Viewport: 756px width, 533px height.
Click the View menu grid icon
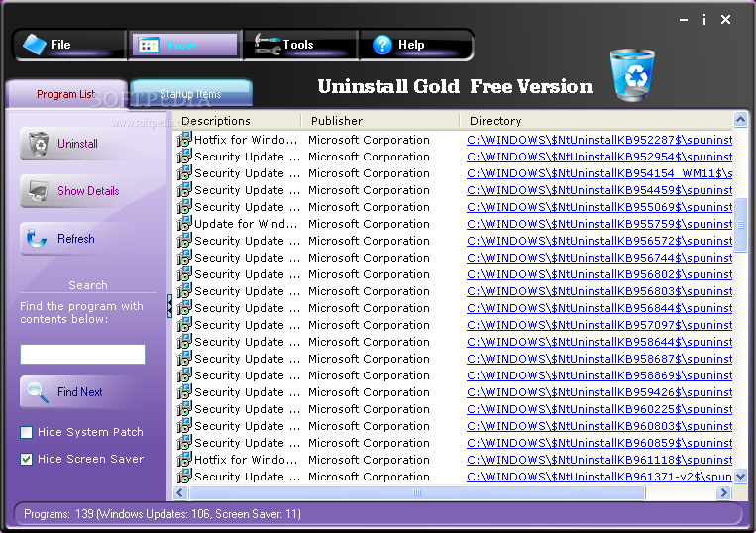[x=149, y=46]
